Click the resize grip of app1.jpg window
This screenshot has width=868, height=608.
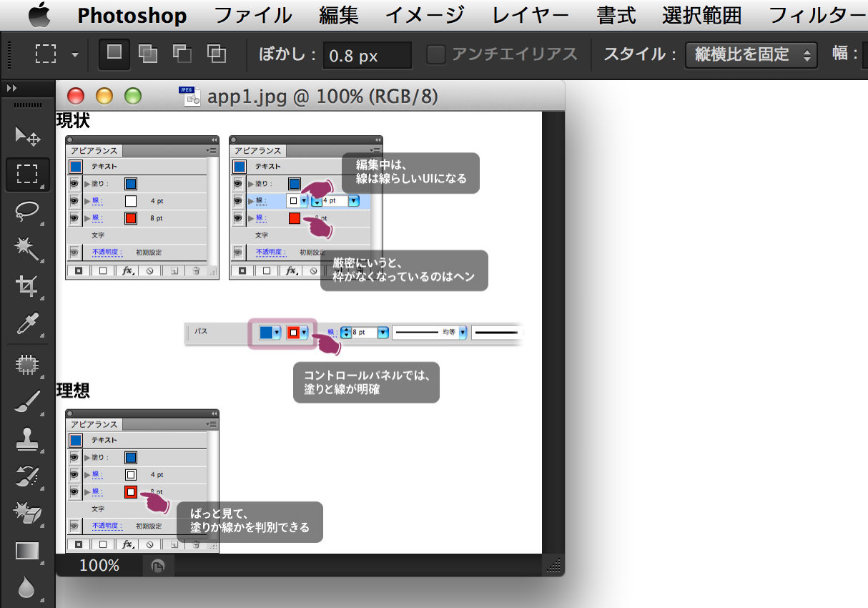553,567
